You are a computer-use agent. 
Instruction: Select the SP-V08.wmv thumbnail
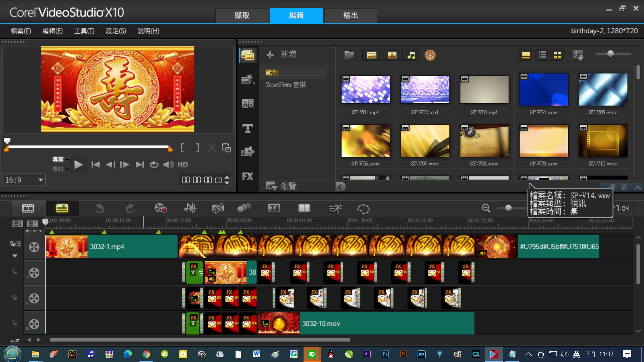pos(484,141)
